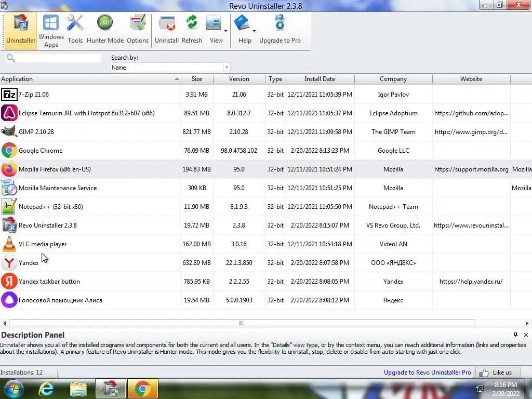Viewport: 532px width, 399px height.
Task: Select the Revo Uninstaller list icon
Action: coord(9,225)
